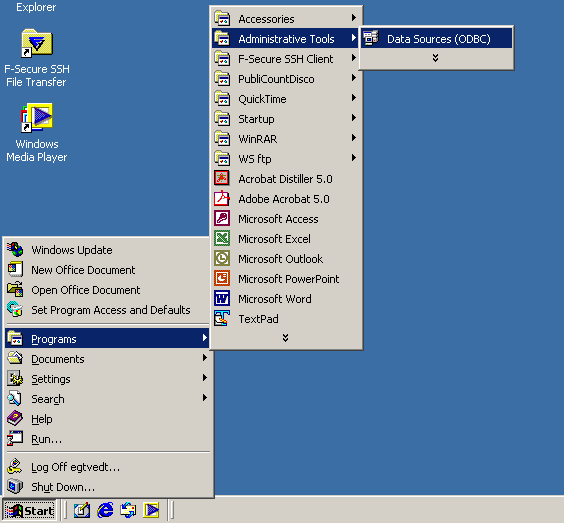Click the Accessories folder icon
564x523 pixels.
(222, 18)
